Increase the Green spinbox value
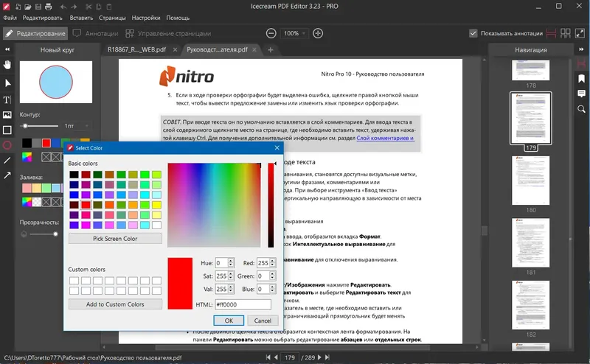 click(x=272, y=274)
